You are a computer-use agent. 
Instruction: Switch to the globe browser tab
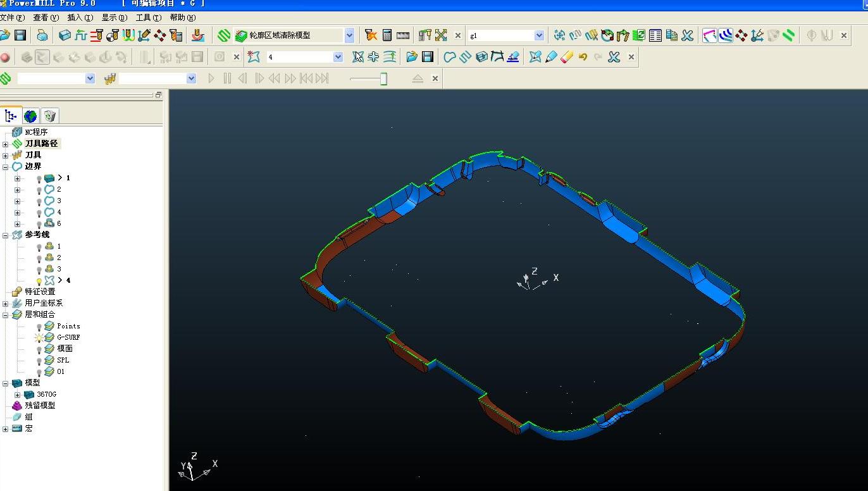[30, 116]
